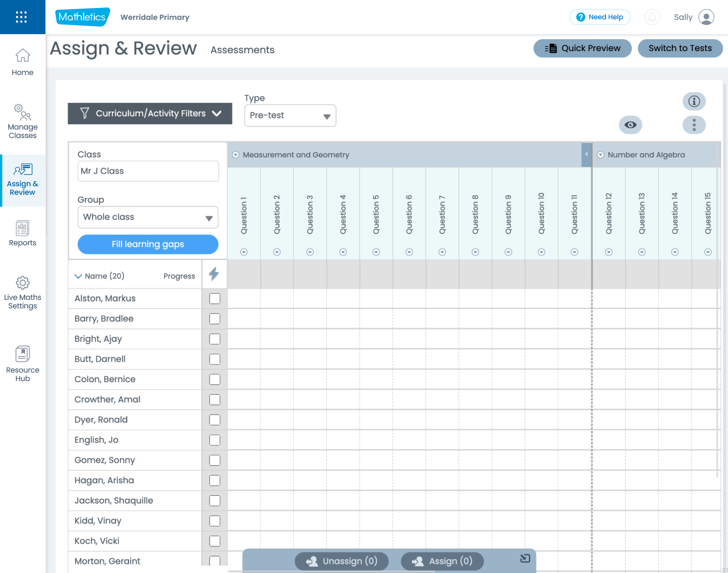
Task: Collapse Measurement and Geometry strand
Action: coord(236,154)
